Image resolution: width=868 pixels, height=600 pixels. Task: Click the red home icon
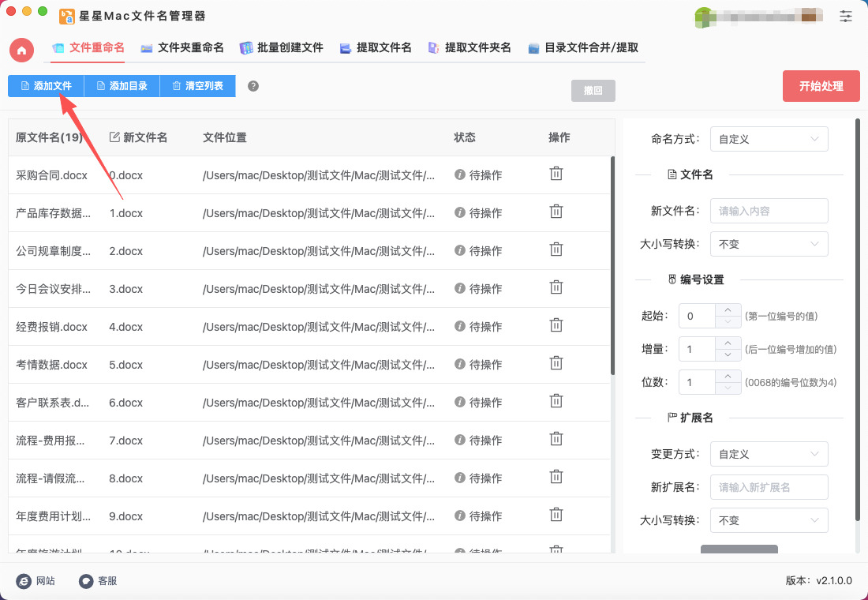pos(21,50)
